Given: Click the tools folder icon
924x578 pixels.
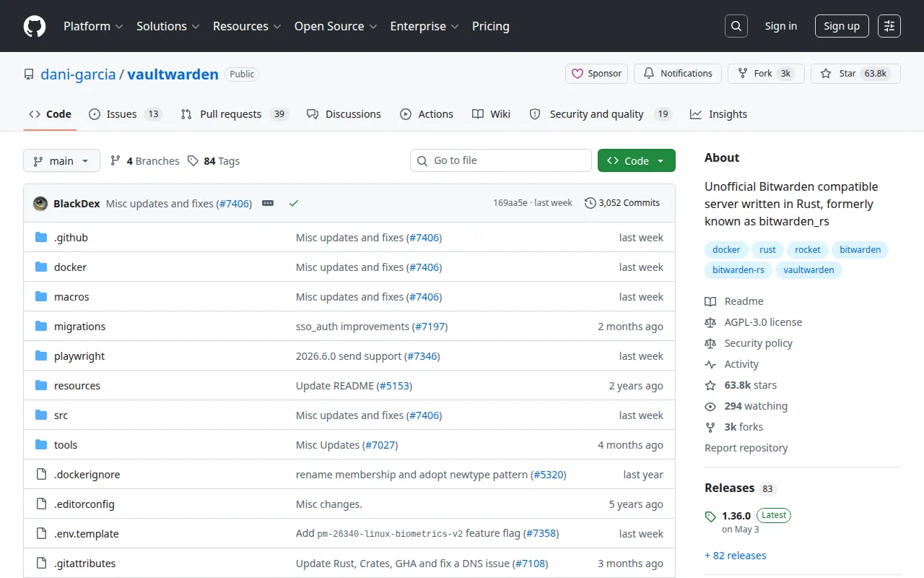Looking at the screenshot, I should click(41, 445).
